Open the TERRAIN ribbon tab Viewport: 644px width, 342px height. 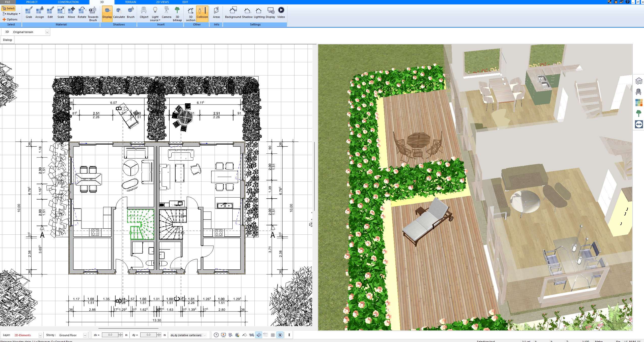pos(130,2)
